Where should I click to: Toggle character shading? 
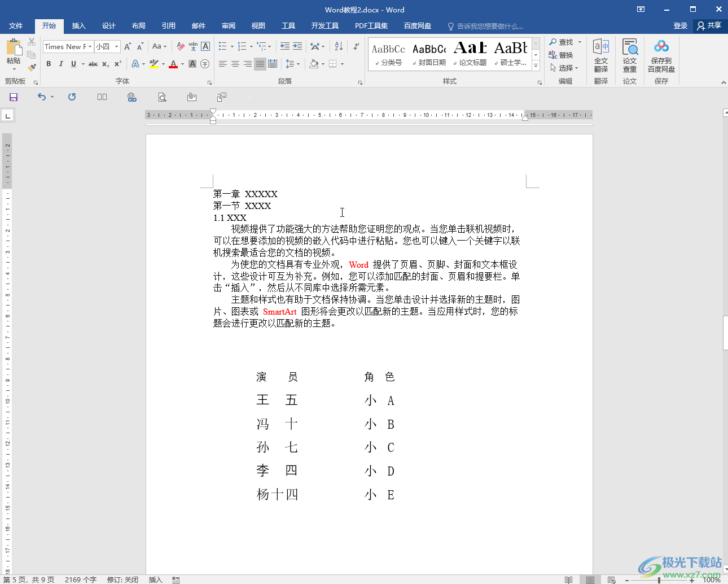(192, 64)
